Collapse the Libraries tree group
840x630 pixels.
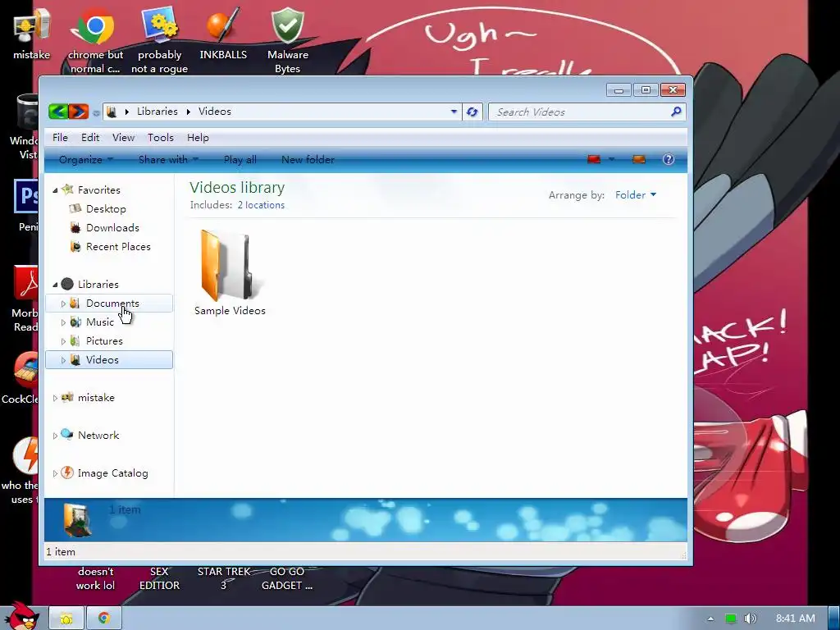[55, 285]
